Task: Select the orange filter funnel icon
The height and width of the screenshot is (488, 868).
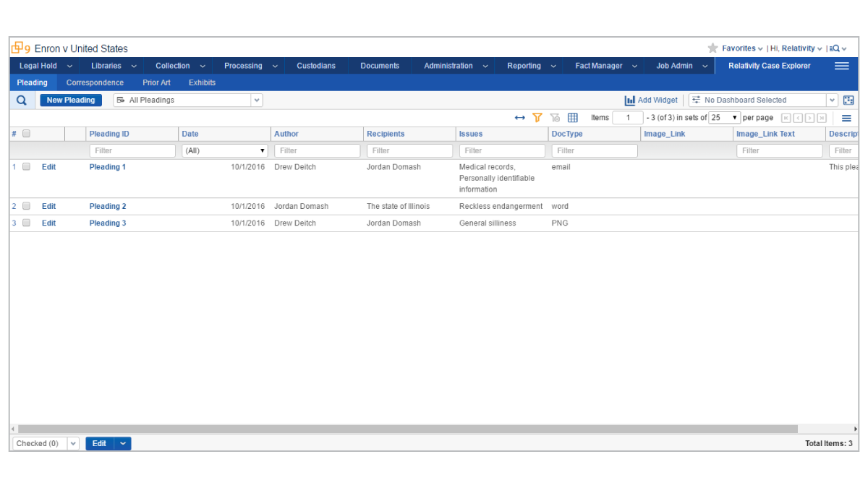Action: [537, 117]
